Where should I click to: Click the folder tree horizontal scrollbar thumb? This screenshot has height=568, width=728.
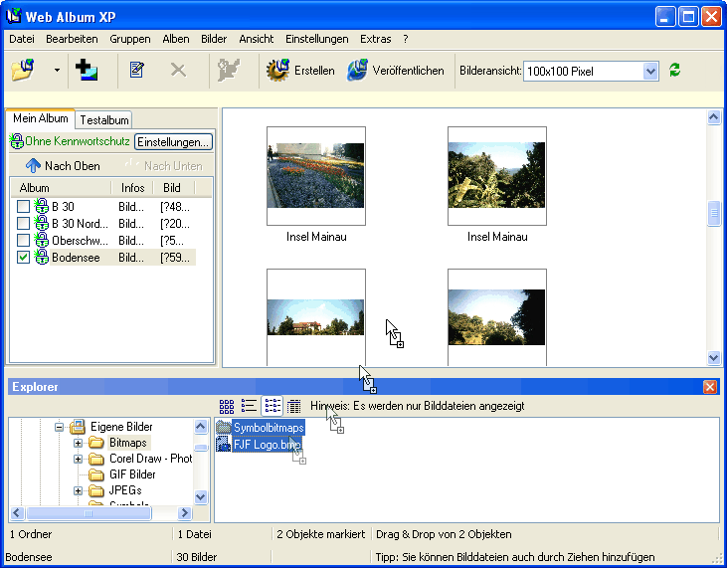click(x=89, y=513)
